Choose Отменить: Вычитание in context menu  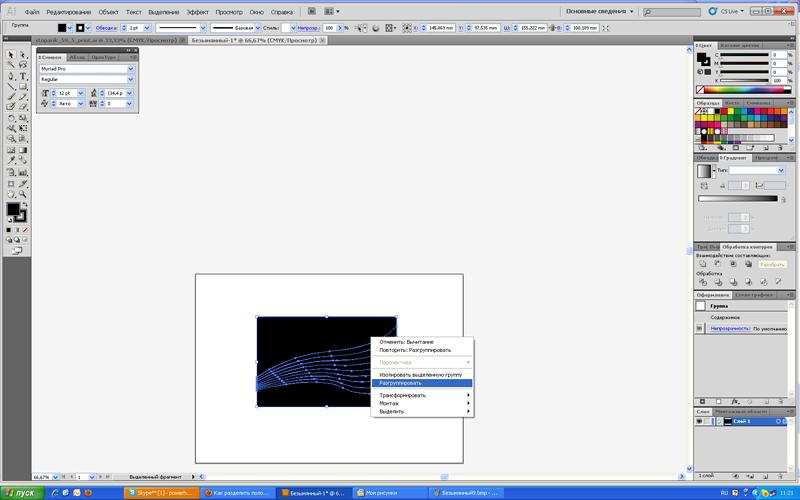[x=422, y=342]
